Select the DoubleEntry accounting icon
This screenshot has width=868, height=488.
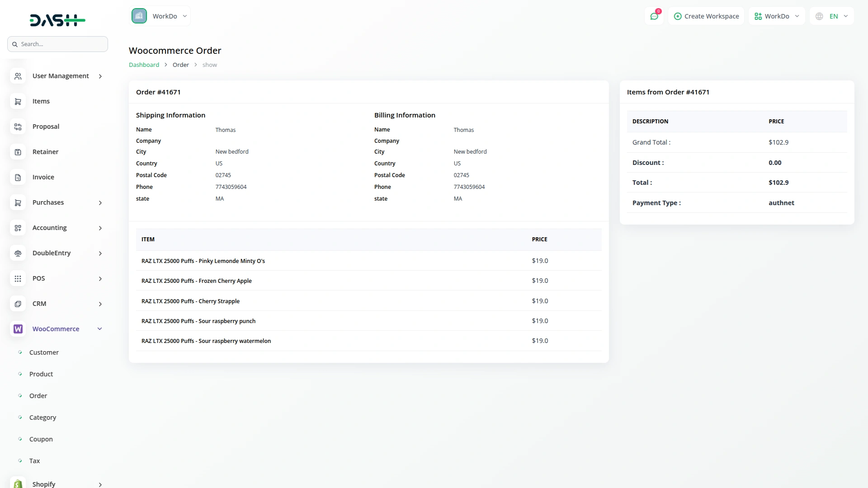point(18,253)
